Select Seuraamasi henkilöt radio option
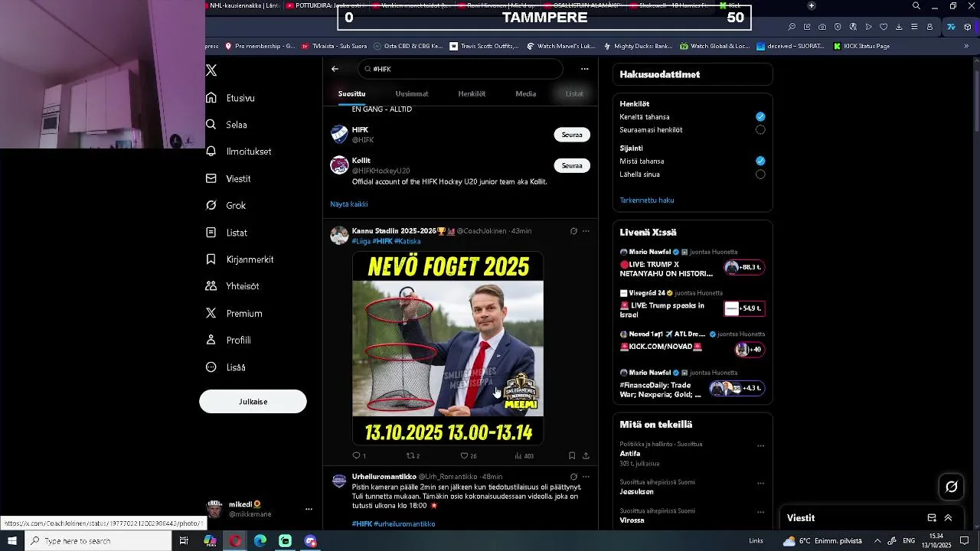The height and width of the screenshot is (551, 980). coord(760,130)
